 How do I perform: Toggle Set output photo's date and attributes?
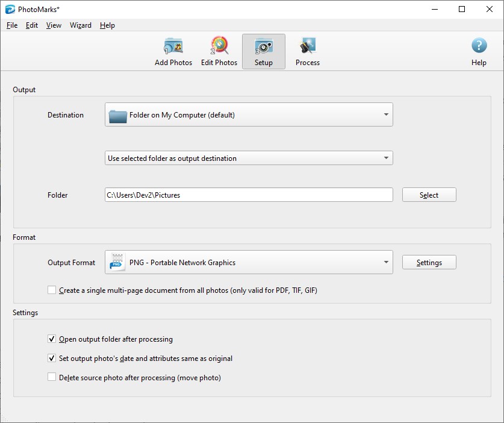pyautogui.click(x=52, y=359)
